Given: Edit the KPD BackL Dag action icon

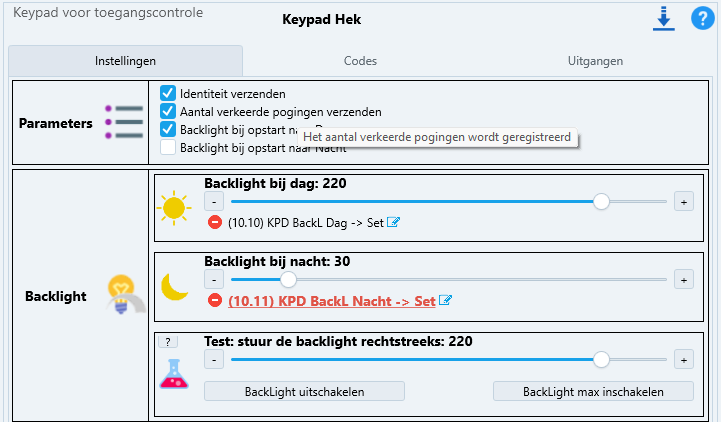Looking at the screenshot, I should click(393, 222).
